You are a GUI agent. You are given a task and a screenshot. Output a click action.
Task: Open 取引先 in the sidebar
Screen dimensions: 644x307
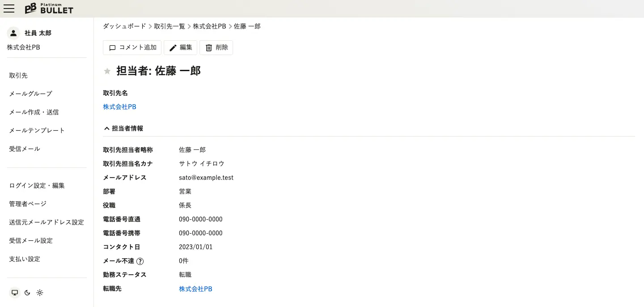[18, 76]
